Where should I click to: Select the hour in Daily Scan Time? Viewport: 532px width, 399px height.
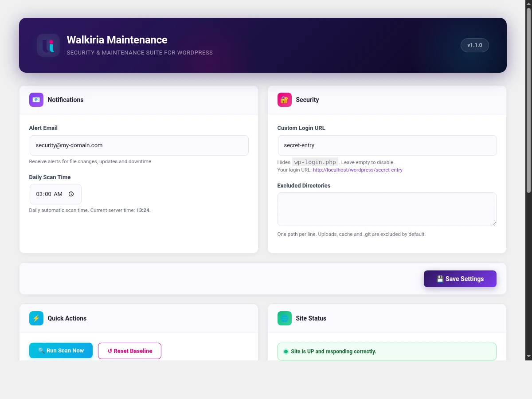39,194
